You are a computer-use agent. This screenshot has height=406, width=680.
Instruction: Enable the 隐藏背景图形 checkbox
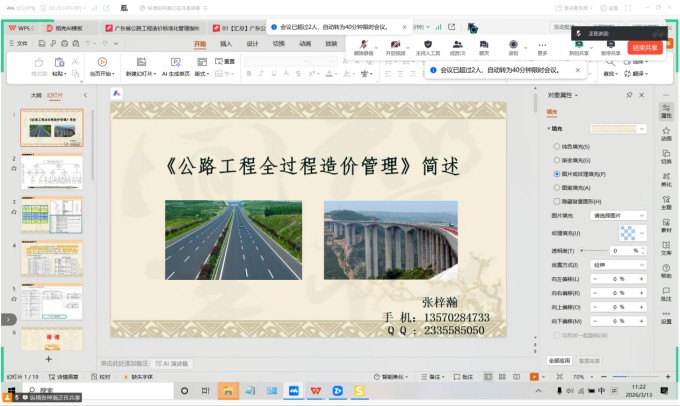pos(556,200)
